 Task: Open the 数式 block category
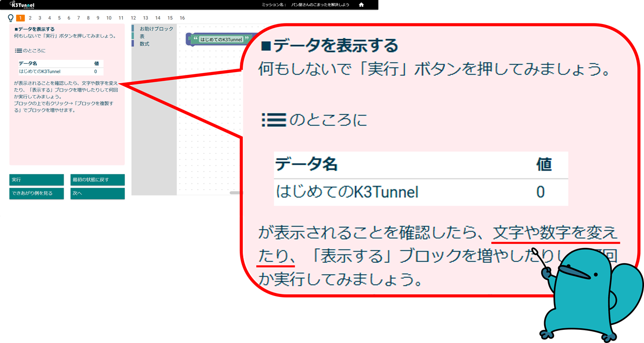point(144,44)
